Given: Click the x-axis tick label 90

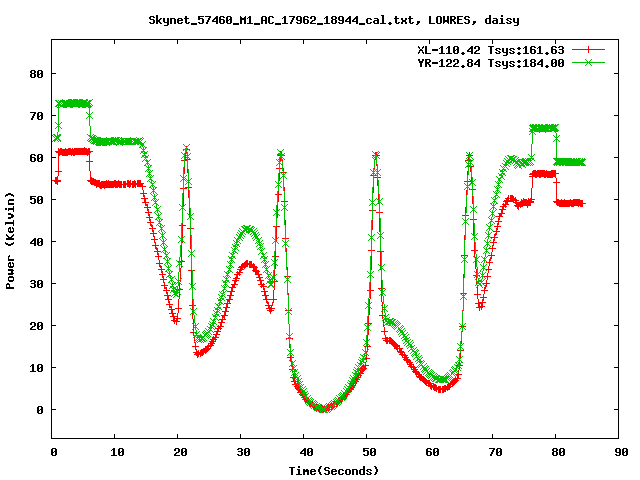Looking at the screenshot, I should (621, 452).
